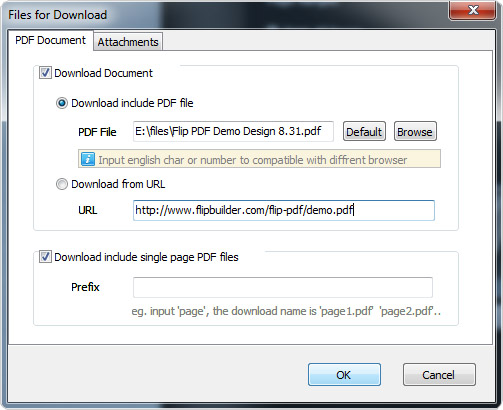503x410 pixels.
Task: Select Download from URL radio button
Action: pos(62,184)
